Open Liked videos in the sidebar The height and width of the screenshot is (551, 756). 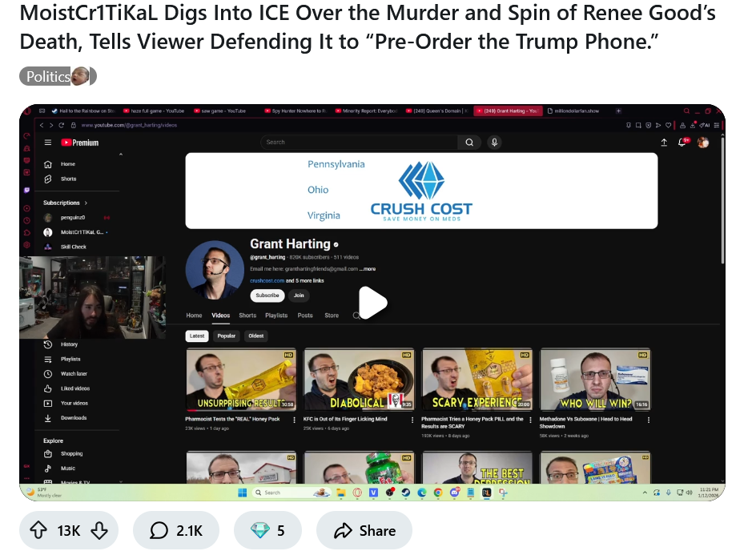pos(77,388)
